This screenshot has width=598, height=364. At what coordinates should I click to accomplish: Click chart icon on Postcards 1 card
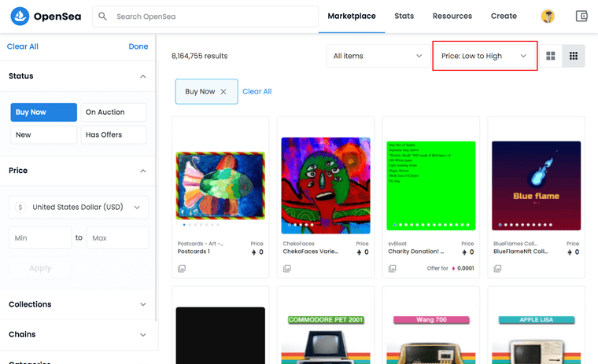[x=182, y=269]
